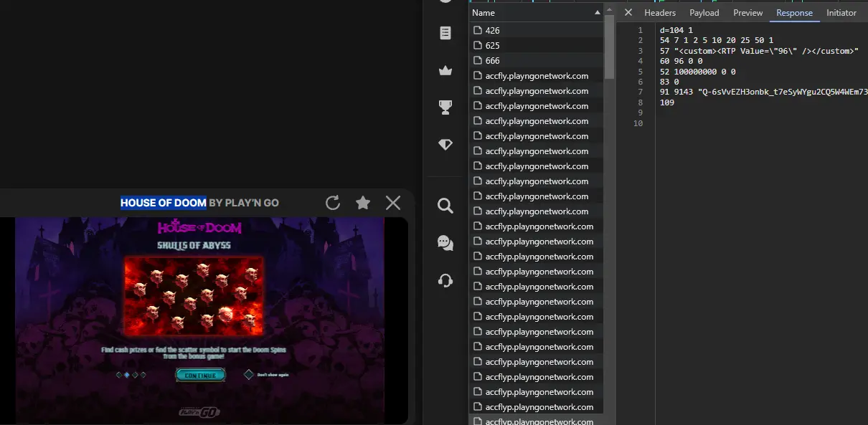Favorite the game with the star icon

coord(363,203)
